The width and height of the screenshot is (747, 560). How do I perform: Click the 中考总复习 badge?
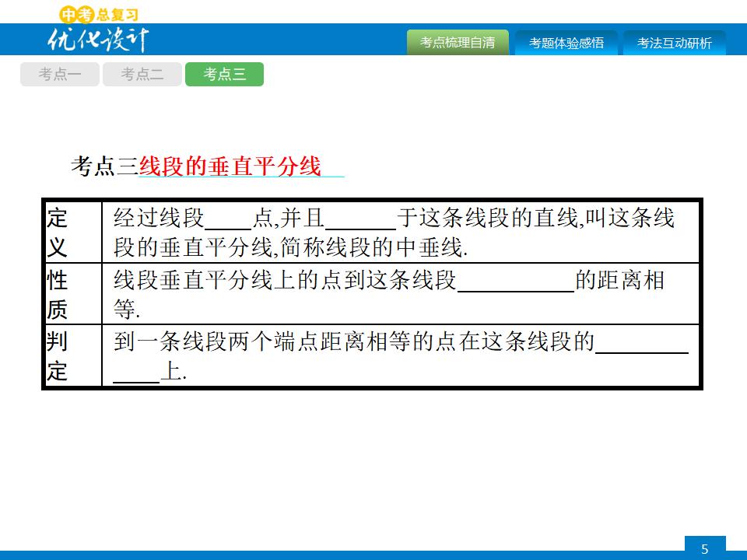coord(99,14)
